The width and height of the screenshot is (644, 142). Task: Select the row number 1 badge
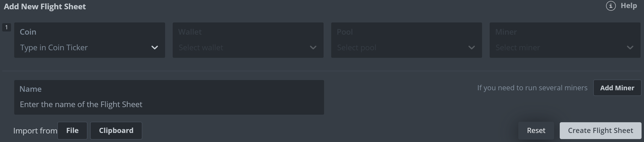coord(7,27)
